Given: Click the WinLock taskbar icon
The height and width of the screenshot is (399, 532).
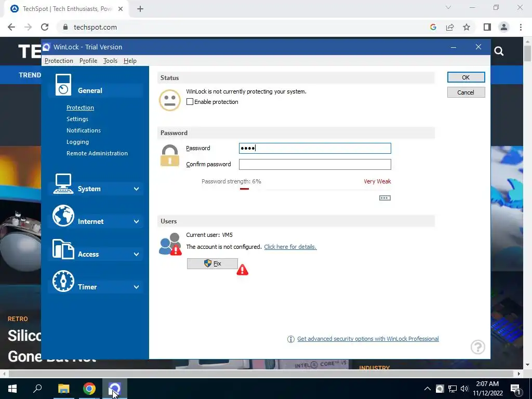Looking at the screenshot, I should tap(115, 389).
